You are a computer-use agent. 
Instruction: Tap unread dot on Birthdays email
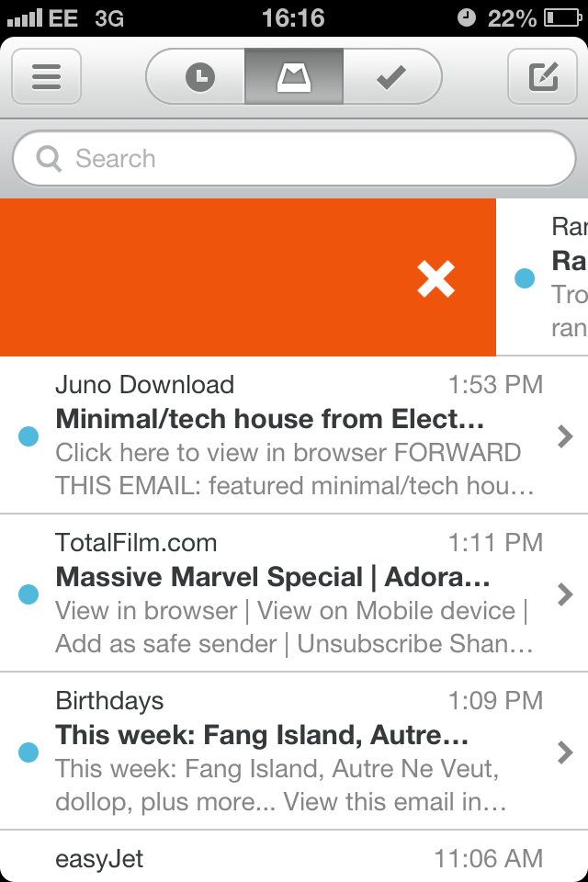pyautogui.click(x=28, y=753)
